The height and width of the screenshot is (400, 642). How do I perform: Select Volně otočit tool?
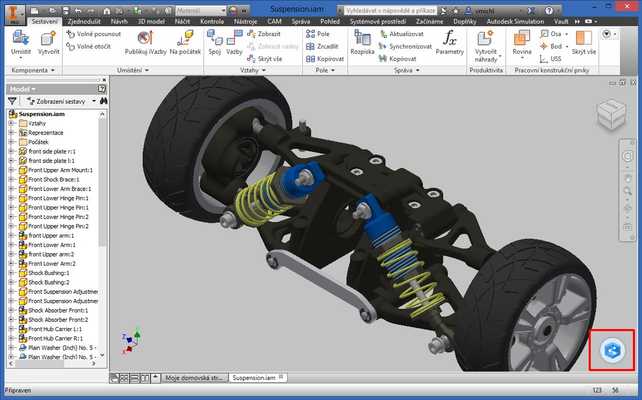point(89,46)
